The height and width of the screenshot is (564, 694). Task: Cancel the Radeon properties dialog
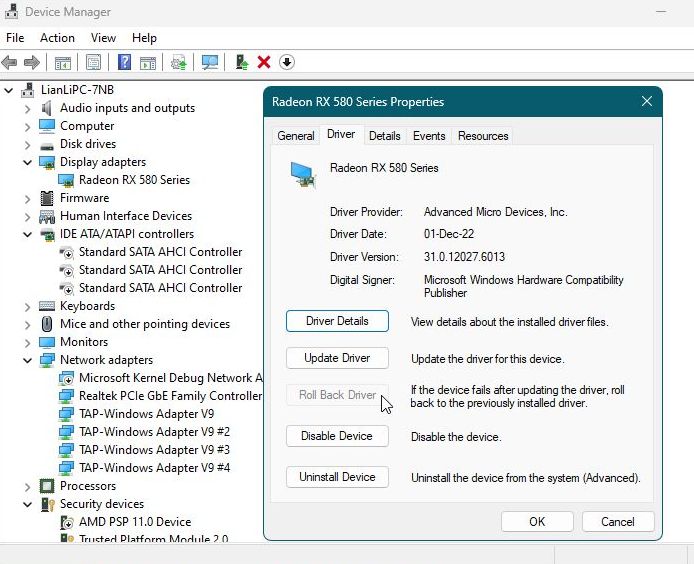(618, 522)
